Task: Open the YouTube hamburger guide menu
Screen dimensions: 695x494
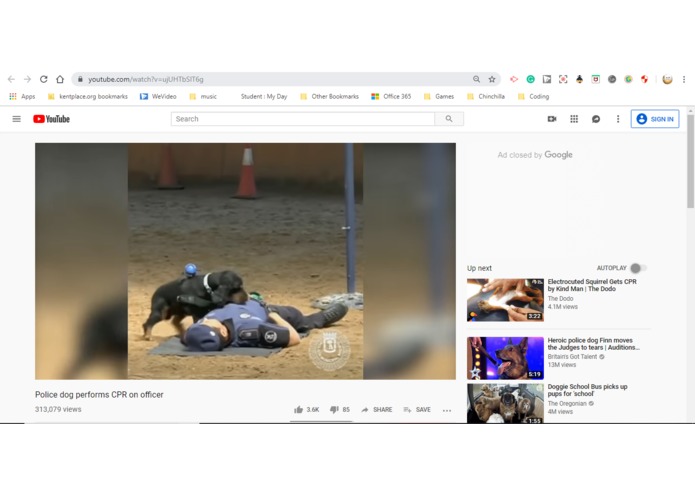Action: 16,119
